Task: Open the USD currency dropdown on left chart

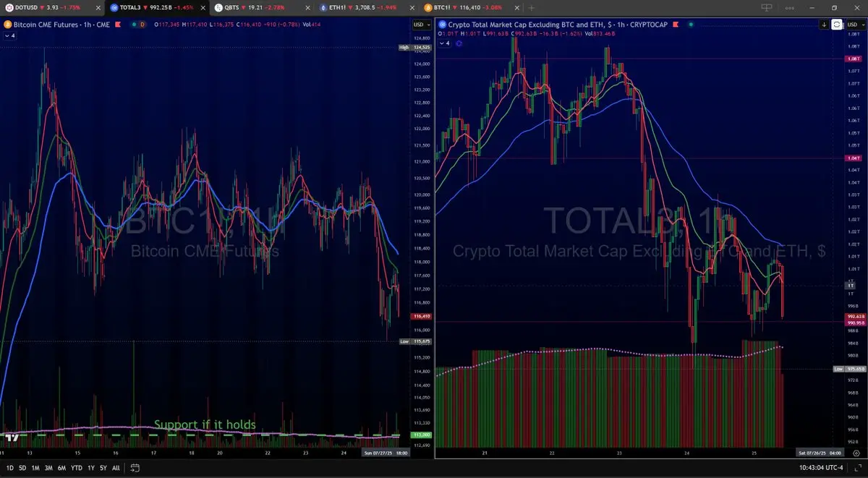Action: [x=422, y=25]
